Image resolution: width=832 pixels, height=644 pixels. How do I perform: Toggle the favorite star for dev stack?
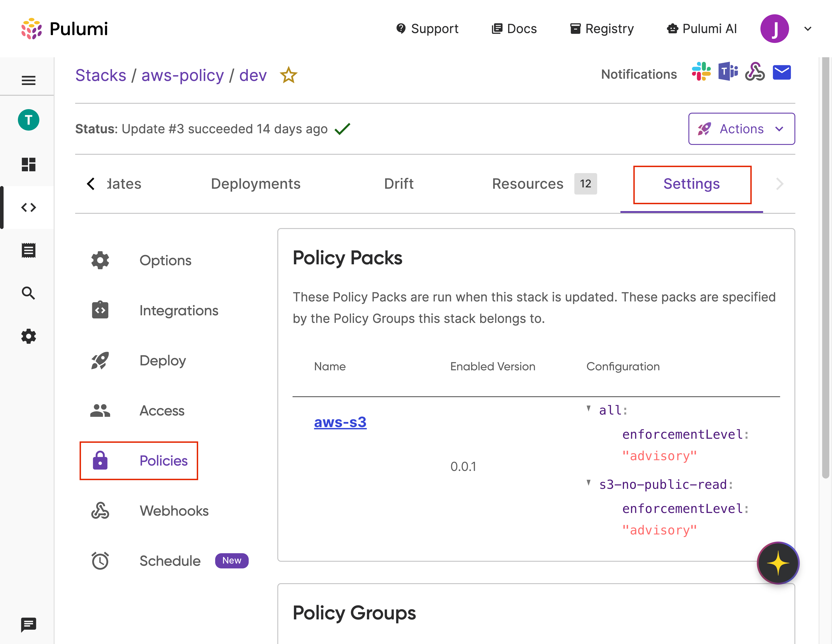288,75
